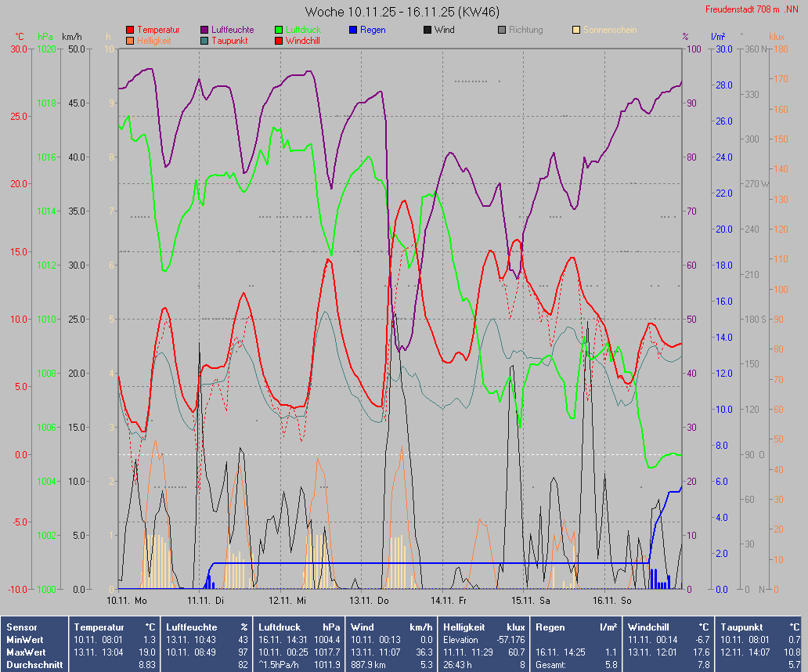Select the '16.11. So' date on the x-axis

(x=611, y=601)
